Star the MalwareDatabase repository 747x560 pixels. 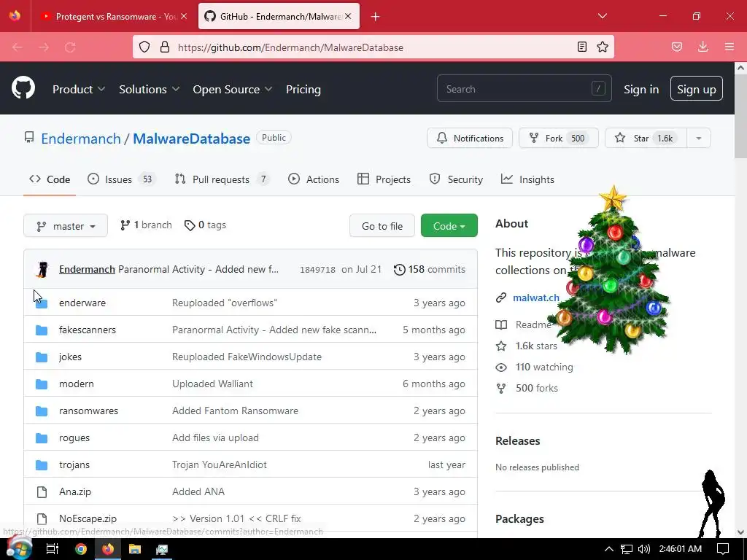tap(646, 138)
